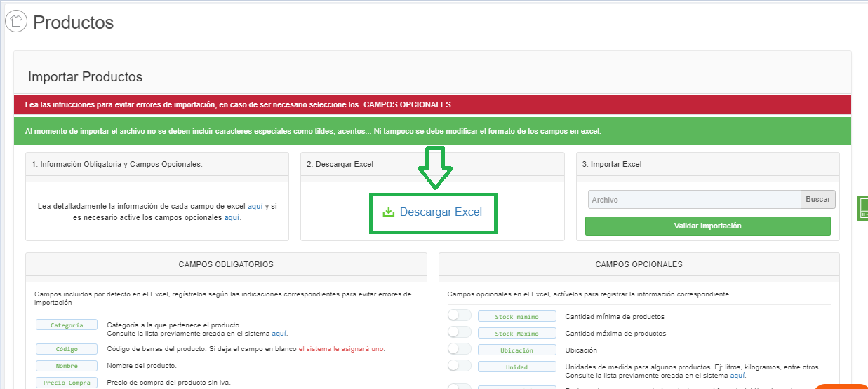Click the '1. Información Obligatoria' panel title

point(116,164)
